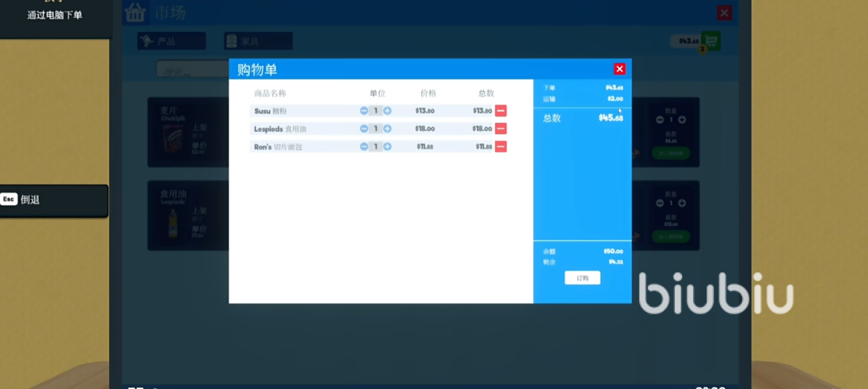Open the shopping cart icon at top right
The image size is (868, 389).
(710, 41)
